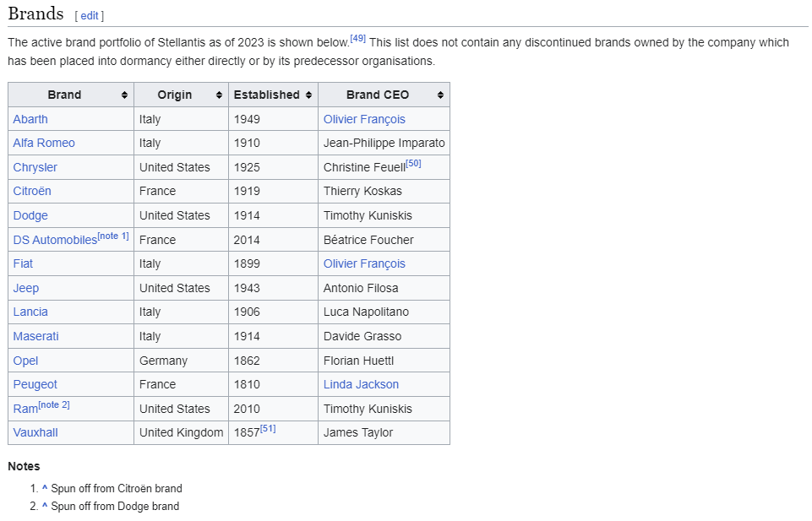Click the 1899 established year
This screenshot has height=521, width=812.
point(247,263)
